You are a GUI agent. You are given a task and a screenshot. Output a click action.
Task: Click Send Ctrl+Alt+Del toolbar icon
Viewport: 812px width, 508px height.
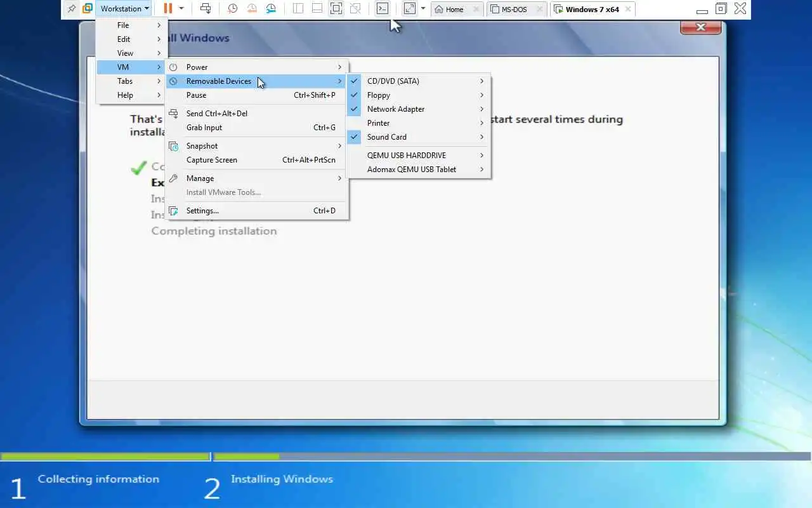tap(206, 9)
